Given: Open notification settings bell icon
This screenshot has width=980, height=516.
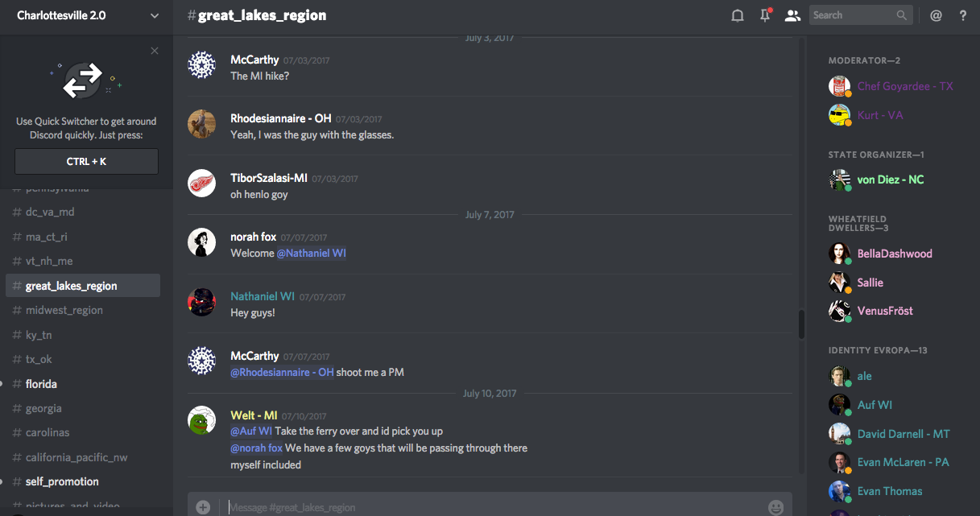Looking at the screenshot, I should pyautogui.click(x=737, y=15).
